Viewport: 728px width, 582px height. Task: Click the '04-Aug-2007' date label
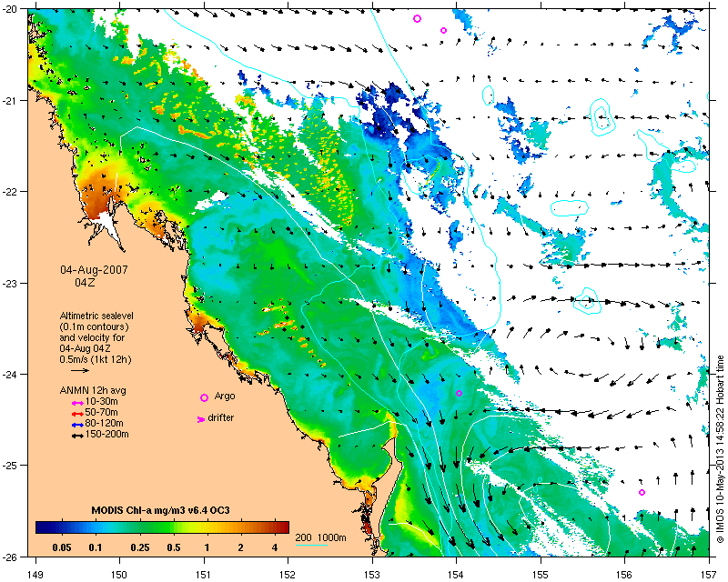(x=94, y=270)
